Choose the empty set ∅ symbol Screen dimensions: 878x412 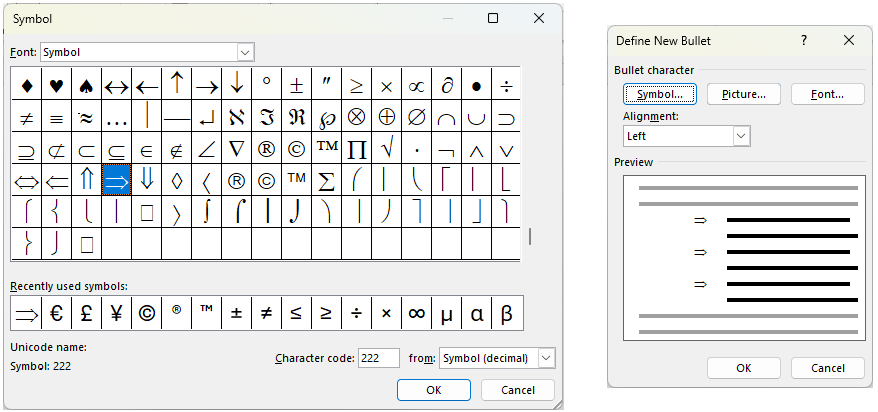[x=416, y=116]
